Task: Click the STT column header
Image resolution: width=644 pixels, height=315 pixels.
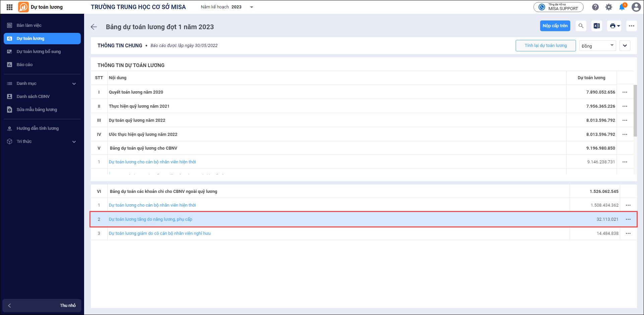Action: pyautogui.click(x=99, y=78)
